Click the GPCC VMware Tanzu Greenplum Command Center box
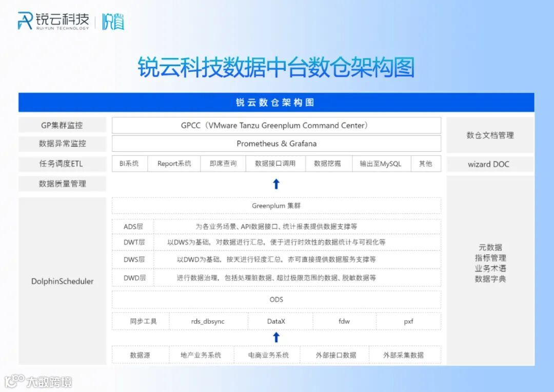554x392 pixels. click(x=276, y=126)
